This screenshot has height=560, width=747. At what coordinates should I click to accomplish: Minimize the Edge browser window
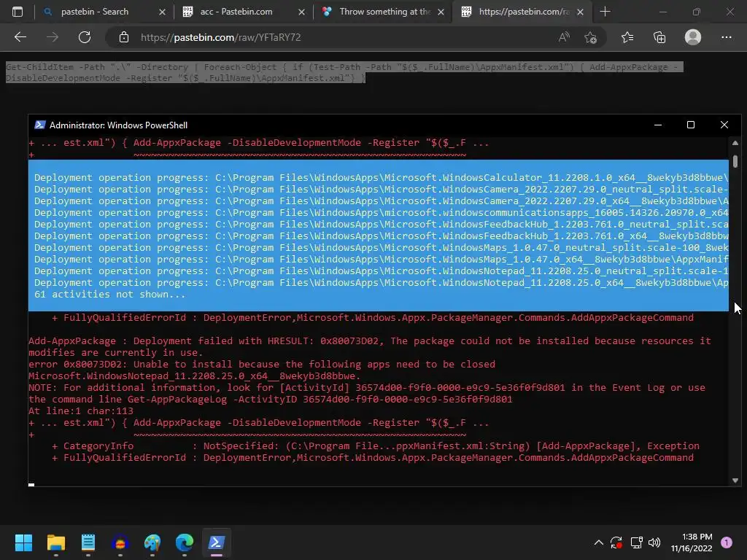point(662,12)
